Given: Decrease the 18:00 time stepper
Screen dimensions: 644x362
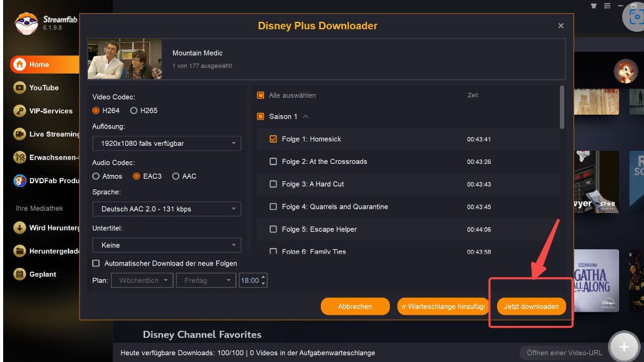Looking at the screenshot, I should coord(263,283).
